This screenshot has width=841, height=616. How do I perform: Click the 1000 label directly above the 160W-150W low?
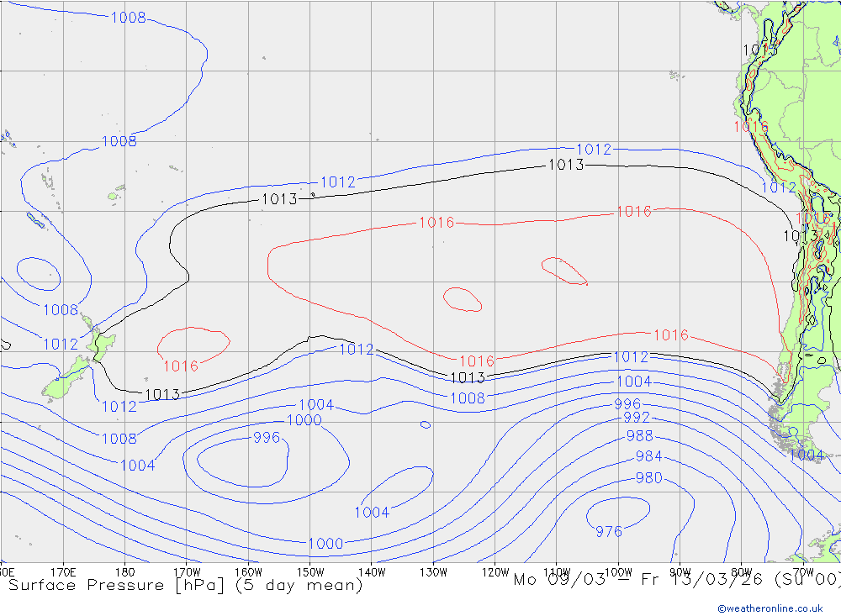click(x=304, y=420)
